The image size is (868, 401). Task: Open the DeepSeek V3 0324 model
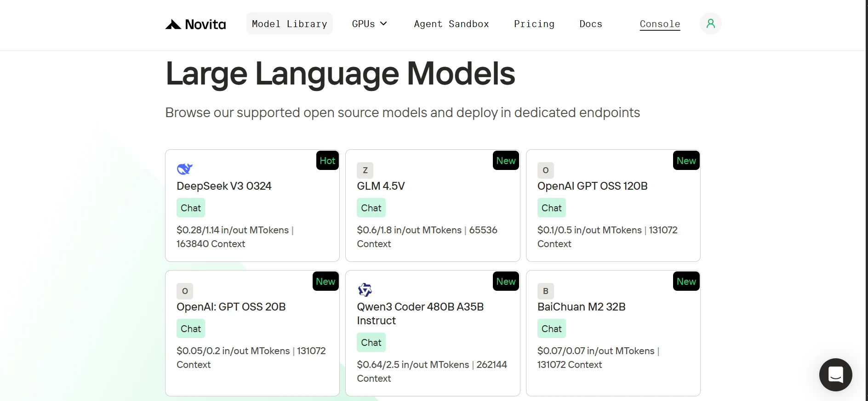[224, 186]
